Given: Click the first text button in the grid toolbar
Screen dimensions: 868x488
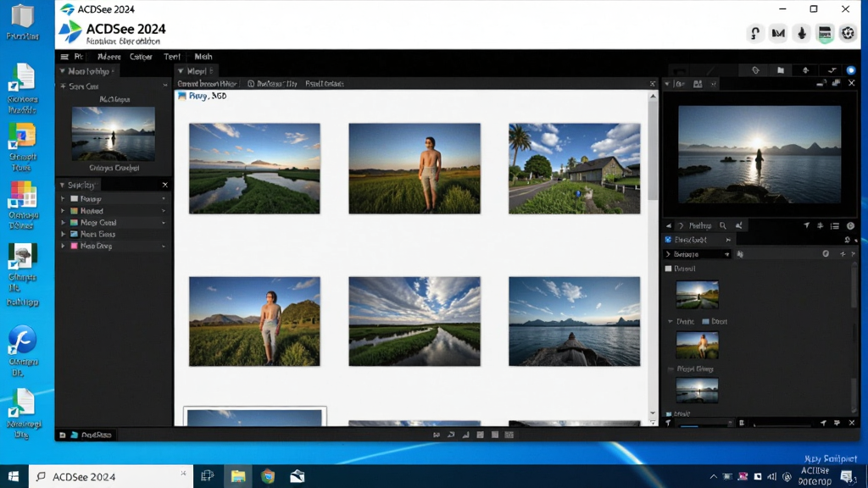Looking at the screenshot, I should coord(207,84).
